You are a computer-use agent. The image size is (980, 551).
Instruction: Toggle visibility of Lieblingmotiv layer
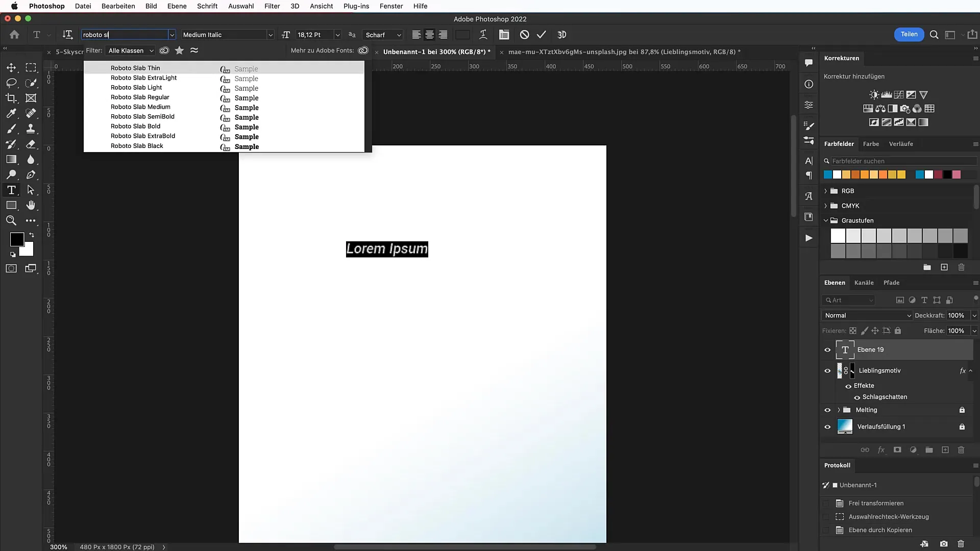coord(827,370)
